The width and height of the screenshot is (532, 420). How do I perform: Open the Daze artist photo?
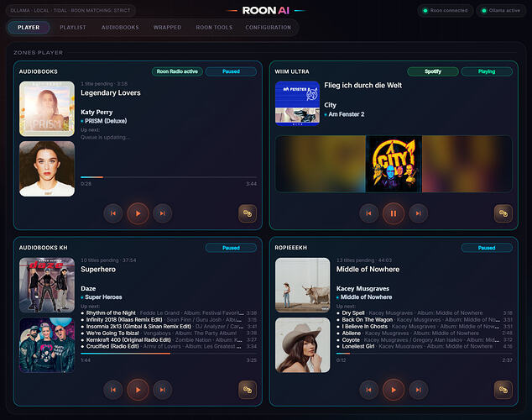47,345
